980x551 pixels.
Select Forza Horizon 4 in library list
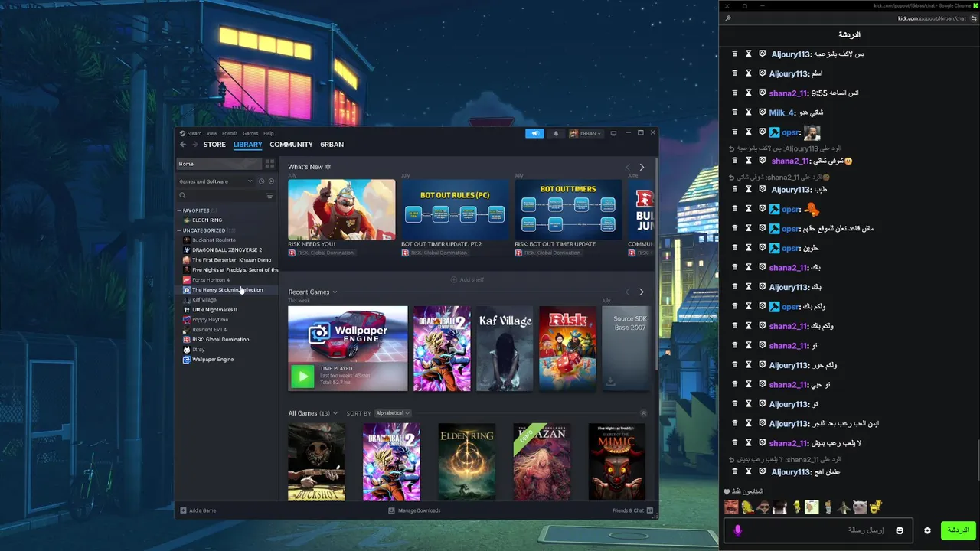coord(211,280)
